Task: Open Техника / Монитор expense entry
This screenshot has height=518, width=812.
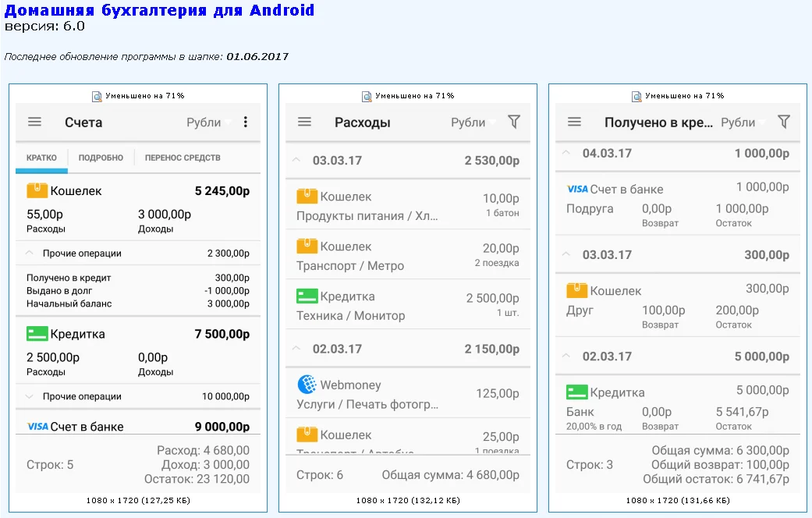Action: (x=407, y=306)
